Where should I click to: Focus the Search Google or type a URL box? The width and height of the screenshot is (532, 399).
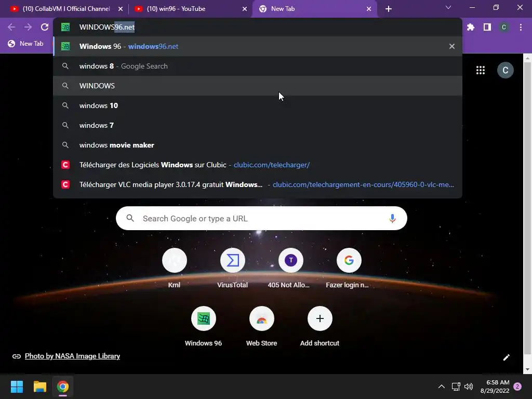261,219
